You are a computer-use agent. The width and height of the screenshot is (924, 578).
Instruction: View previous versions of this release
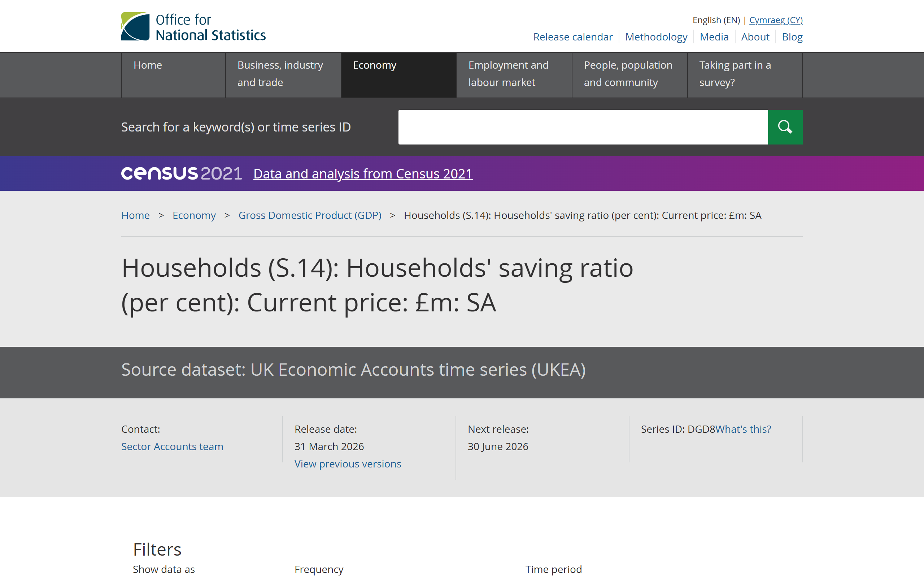pos(348,464)
